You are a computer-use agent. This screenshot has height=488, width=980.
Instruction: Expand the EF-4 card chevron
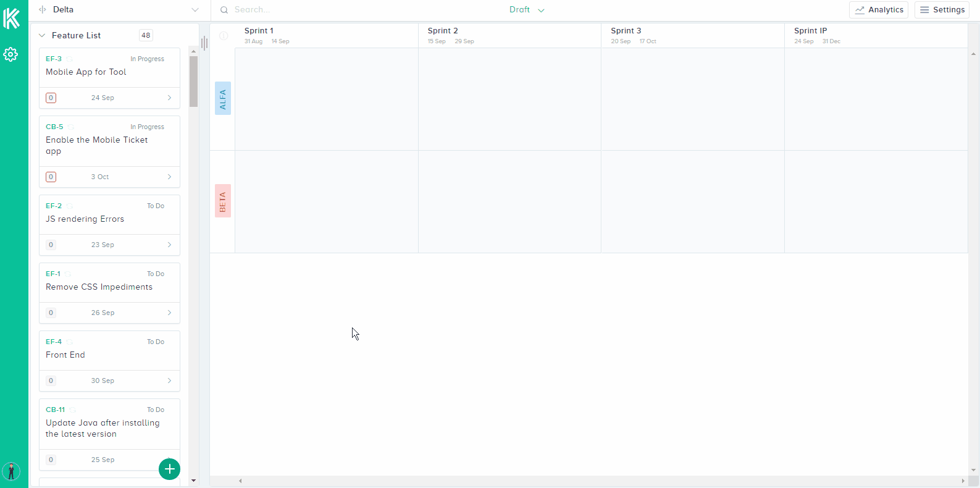coord(169,381)
